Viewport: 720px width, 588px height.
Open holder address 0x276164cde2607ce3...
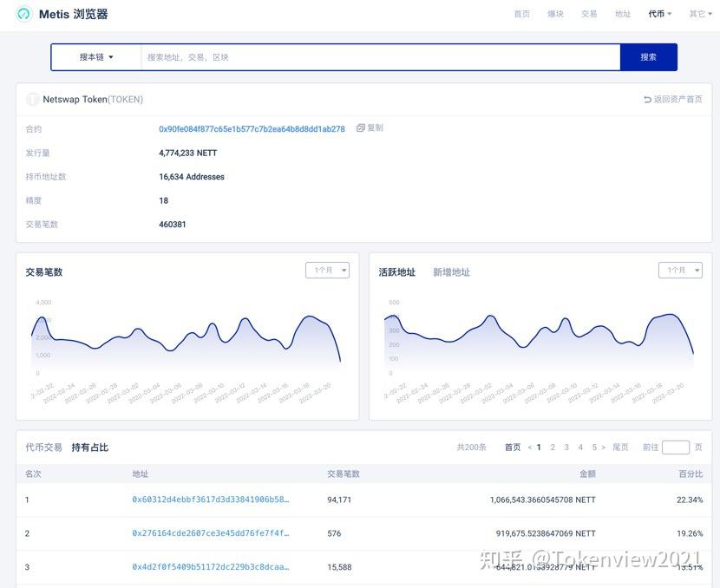point(210,533)
